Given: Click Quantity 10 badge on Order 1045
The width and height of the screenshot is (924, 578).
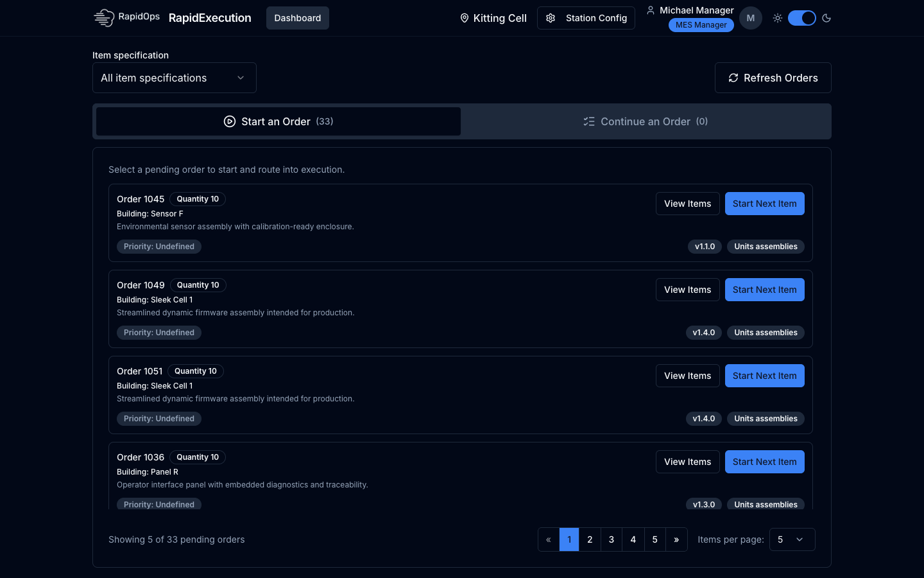Looking at the screenshot, I should coord(198,199).
